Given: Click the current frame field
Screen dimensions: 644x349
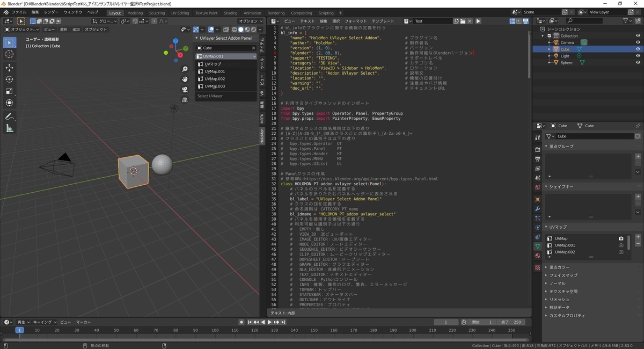Looking at the screenshot, I should point(447,322).
